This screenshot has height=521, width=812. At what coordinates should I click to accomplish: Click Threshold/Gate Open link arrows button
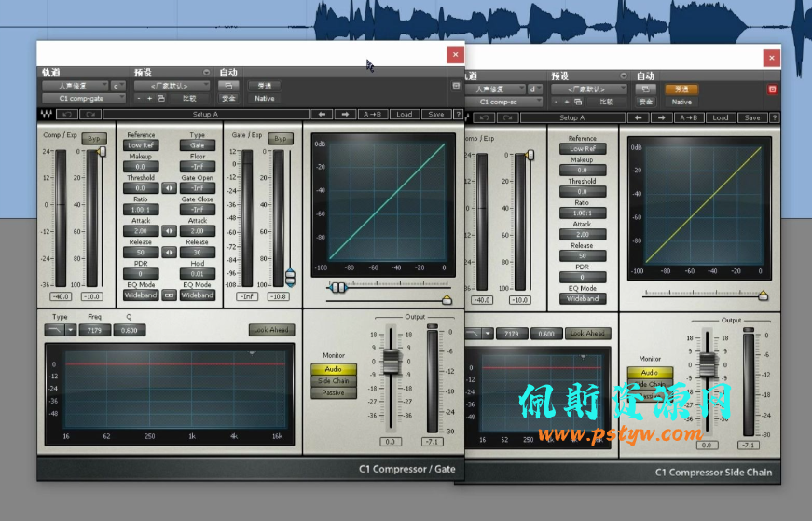(169, 188)
